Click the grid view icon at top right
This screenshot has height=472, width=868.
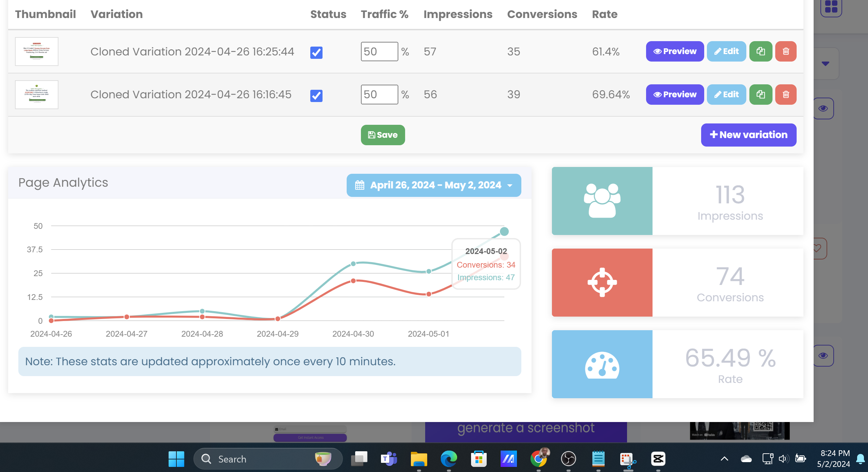tap(831, 6)
